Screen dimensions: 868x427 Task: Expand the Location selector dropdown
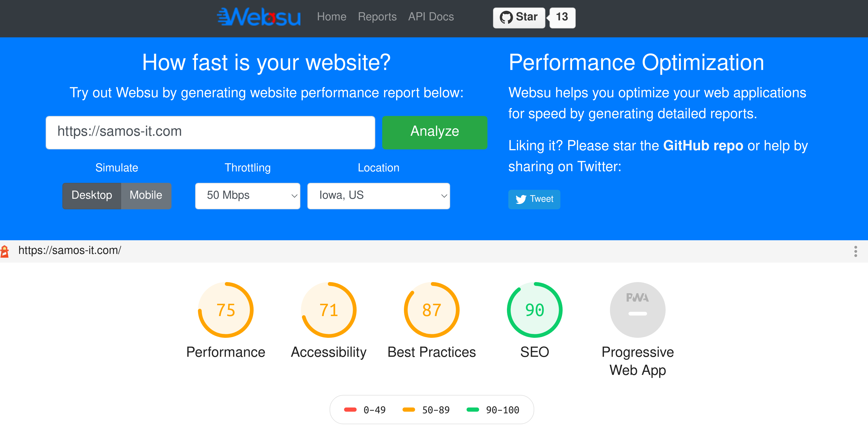click(379, 196)
